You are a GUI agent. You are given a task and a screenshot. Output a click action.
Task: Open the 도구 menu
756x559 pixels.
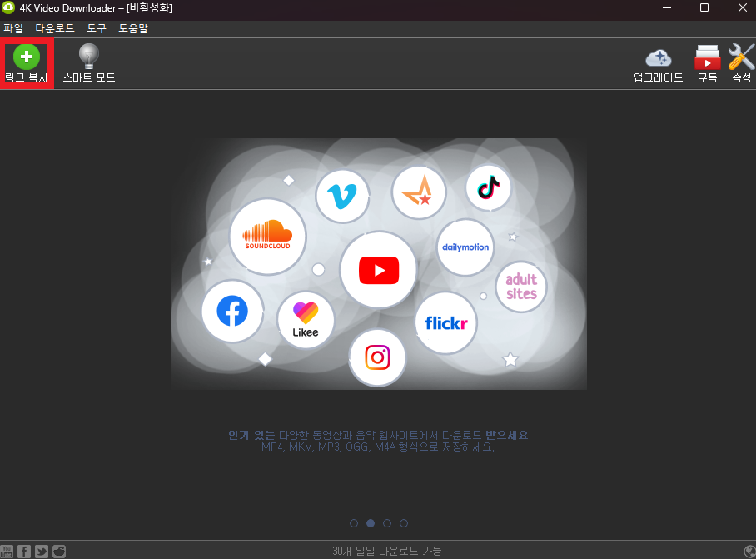(x=97, y=28)
